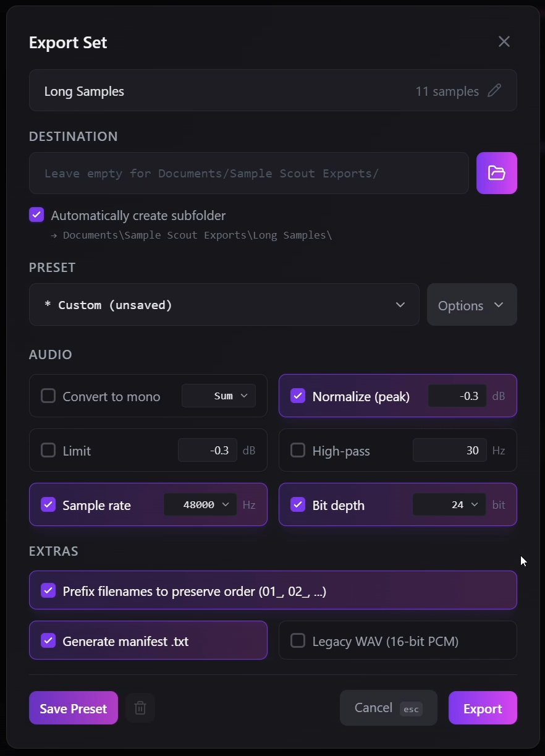Image resolution: width=545 pixels, height=756 pixels.
Task: Open the Custom (unsaved) preset dropdown
Action: [x=224, y=305]
